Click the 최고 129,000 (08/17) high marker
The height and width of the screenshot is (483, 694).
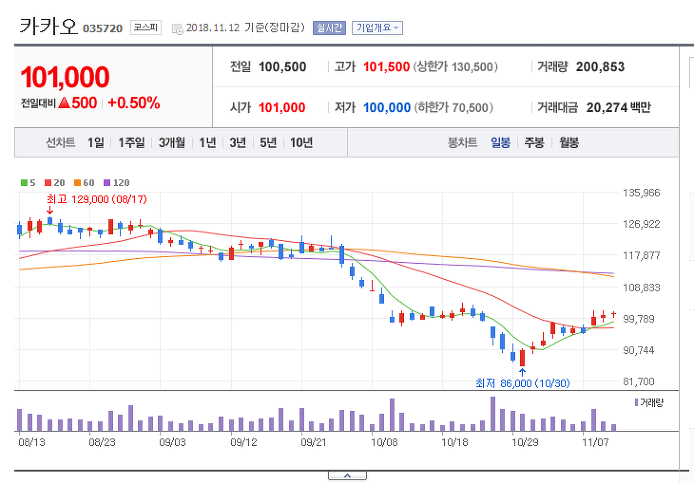(96, 199)
